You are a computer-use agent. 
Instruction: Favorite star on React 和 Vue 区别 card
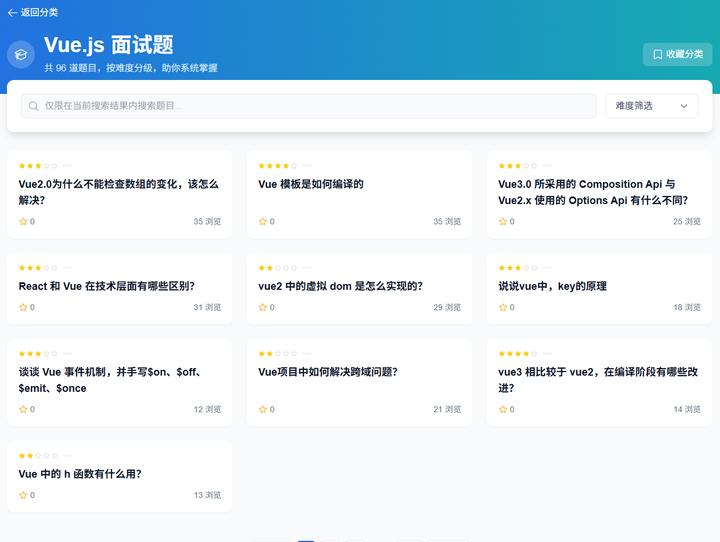click(x=23, y=307)
